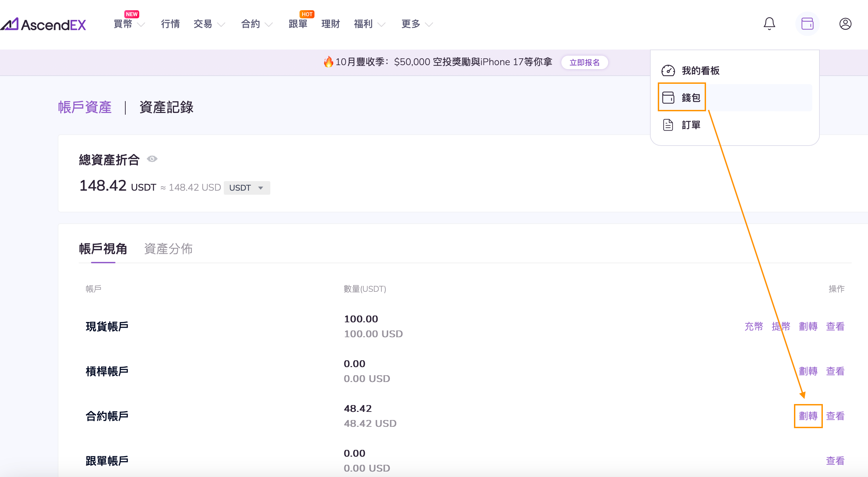This screenshot has width=868, height=477.
Task: Select 錢包 in the dropdown menu
Action: 691,98
